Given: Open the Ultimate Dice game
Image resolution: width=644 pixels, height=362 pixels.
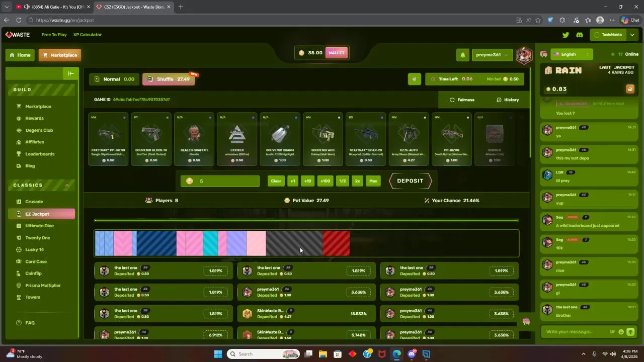Looking at the screenshot, I should (x=39, y=226).
